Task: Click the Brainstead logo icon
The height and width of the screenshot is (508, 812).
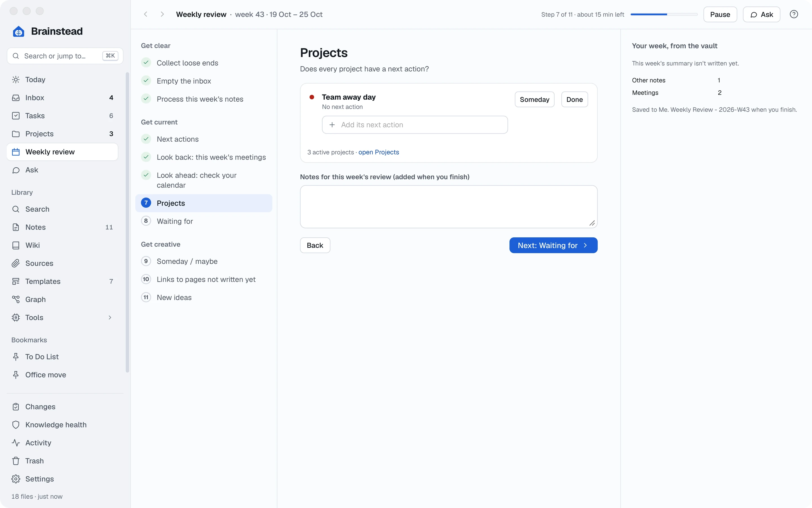Action: click(x=18, y=31)
